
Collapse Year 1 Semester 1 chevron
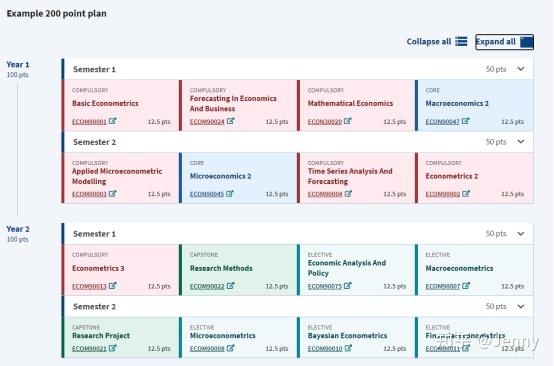[521, 69]
